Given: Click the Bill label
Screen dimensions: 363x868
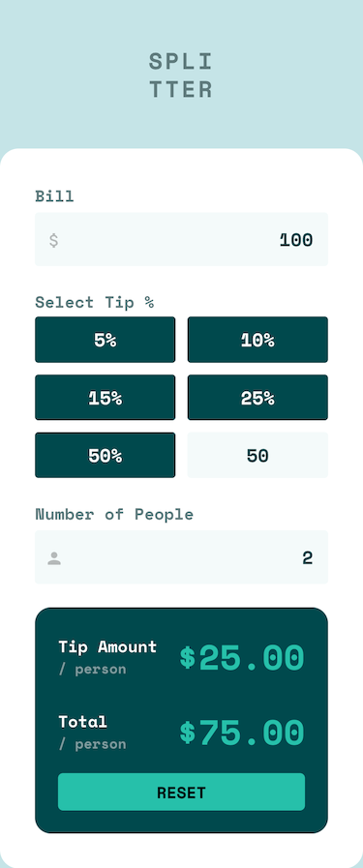Looking at the screenshot, I should pos(54,196).
